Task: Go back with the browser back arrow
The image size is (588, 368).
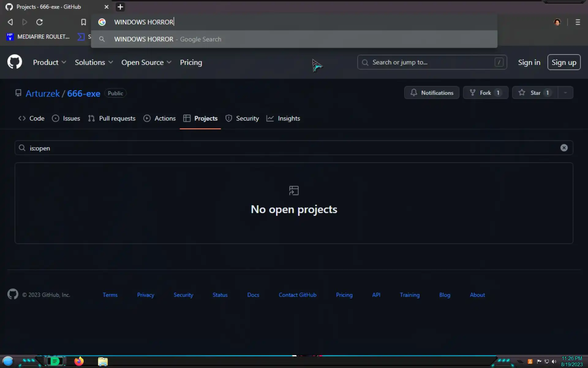Action: (10, 22)
